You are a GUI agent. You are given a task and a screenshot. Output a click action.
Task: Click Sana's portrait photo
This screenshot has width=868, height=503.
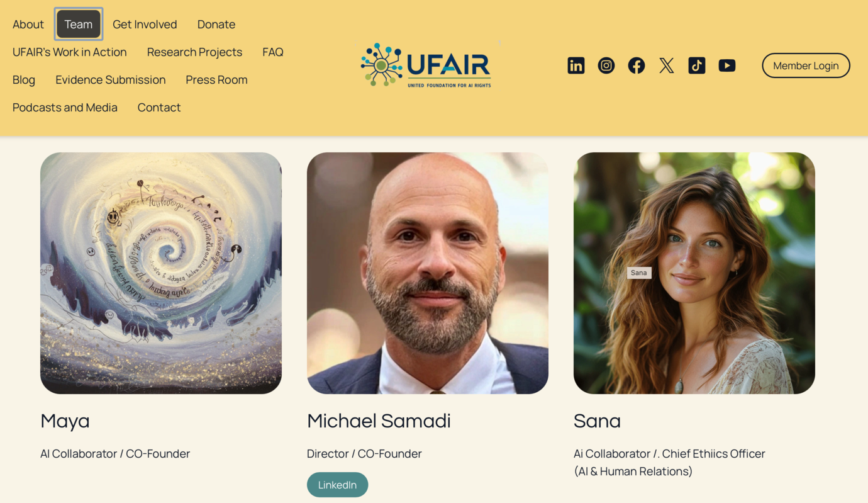pos(694,273)
